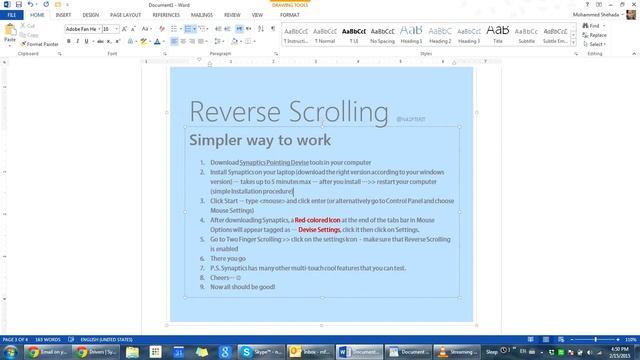Image resolution: width=640 pixels, height=360 pixels.
Task: Apply the Heading 1 style
Action: (411, 35)
